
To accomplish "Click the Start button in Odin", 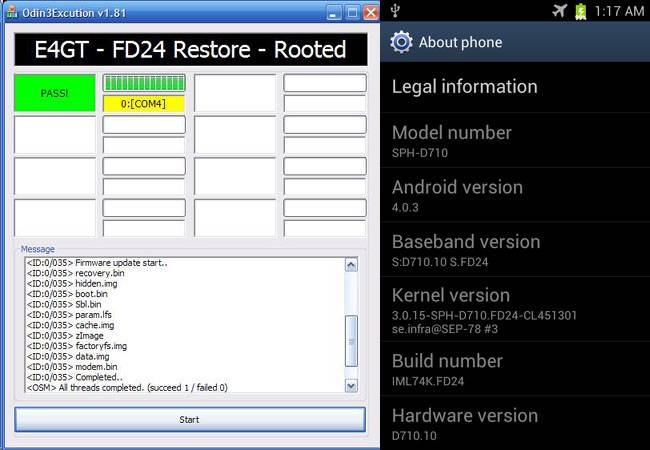I will click(x=190, y=419).
